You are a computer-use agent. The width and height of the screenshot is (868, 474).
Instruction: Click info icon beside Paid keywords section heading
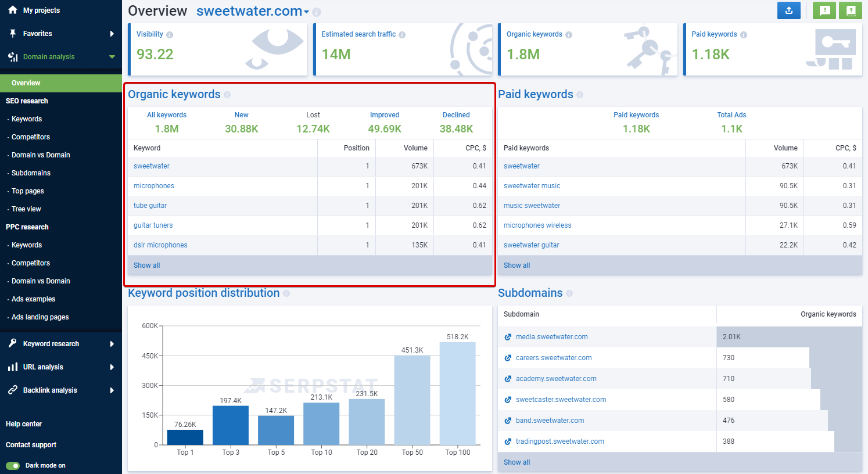coord(580,95)
